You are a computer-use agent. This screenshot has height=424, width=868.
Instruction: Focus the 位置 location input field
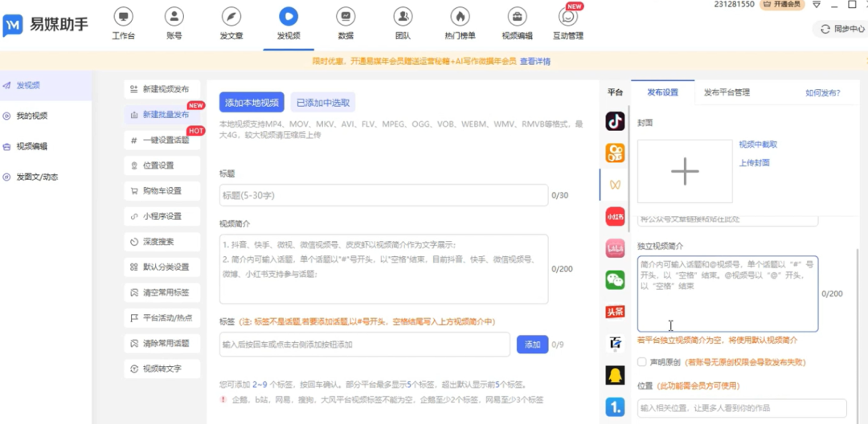pos(742,408)
